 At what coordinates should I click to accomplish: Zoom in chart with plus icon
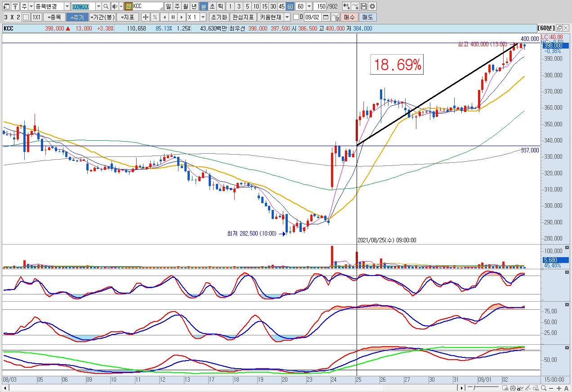click(x=559, y=388)
